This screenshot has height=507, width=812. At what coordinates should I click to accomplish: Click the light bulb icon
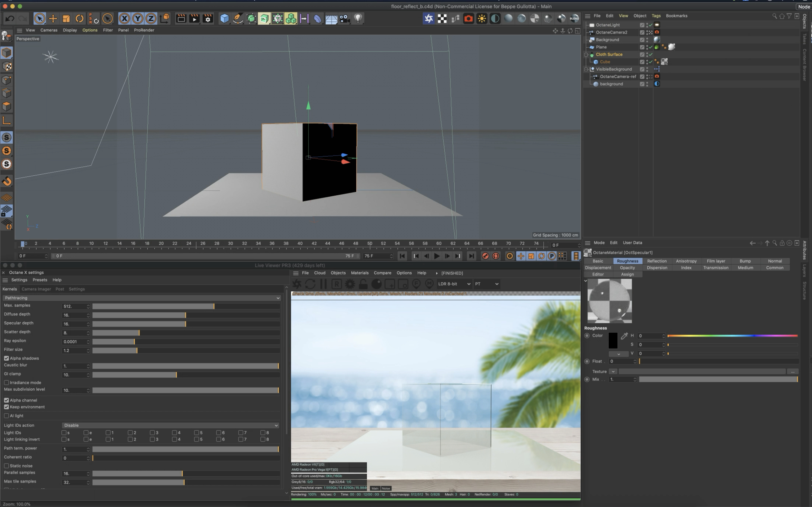coord(358,19)
